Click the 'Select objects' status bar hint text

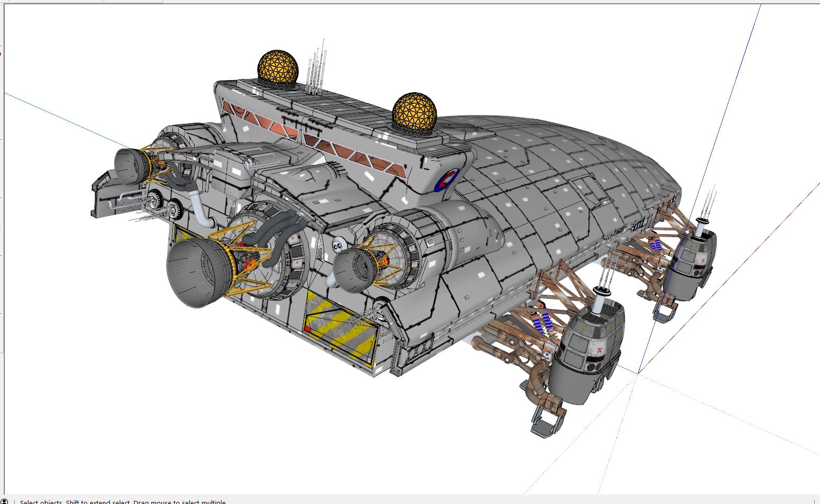122,501
